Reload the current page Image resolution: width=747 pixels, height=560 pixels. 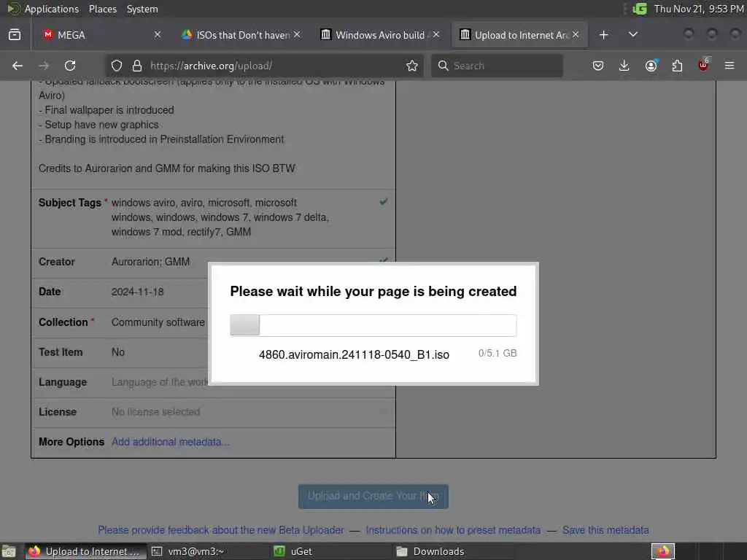pos(70,66)
